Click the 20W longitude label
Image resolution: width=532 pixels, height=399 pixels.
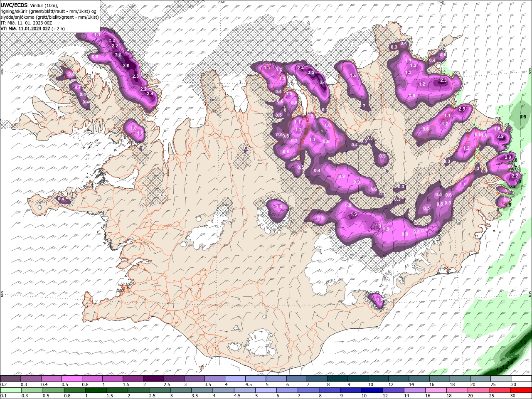click(221, 2)
